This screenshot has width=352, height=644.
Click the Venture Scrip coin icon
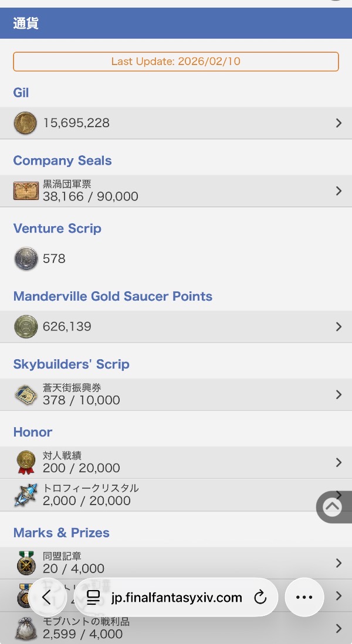(26, 258)
